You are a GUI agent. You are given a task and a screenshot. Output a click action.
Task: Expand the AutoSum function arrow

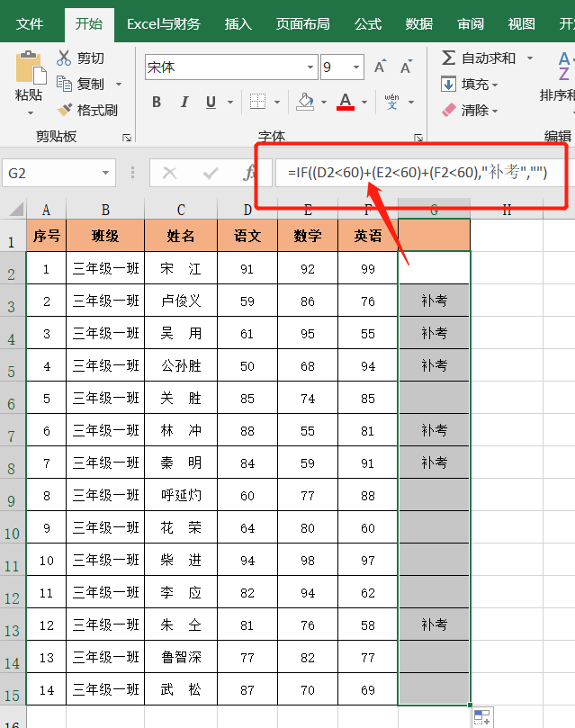530,58
